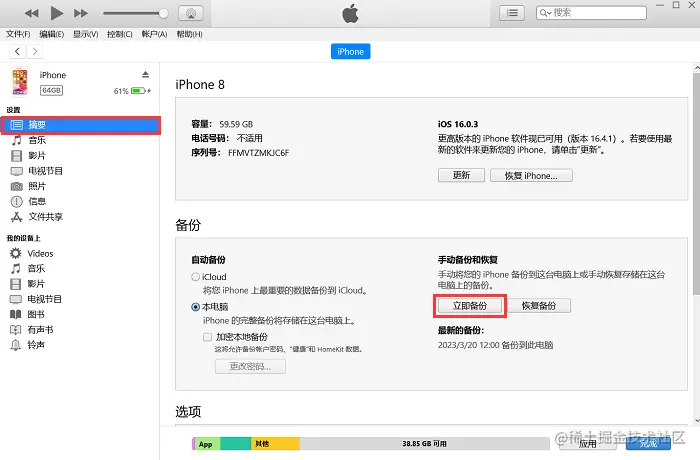This screenshot has width=700, height=460.
Task: Open the 文件(F) menu
Action: (18, 34)
